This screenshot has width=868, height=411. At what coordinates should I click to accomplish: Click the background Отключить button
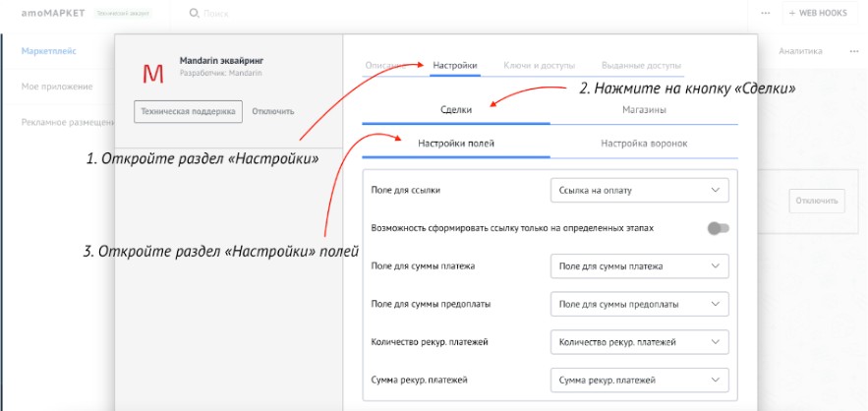pos(817,201)
